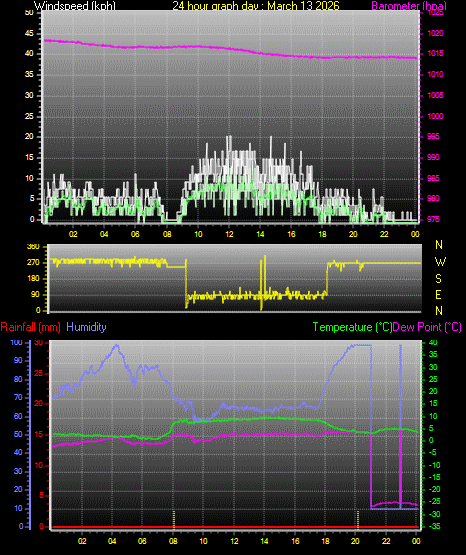Click the "-25" temperature axis value

click(x=435, y=501)
